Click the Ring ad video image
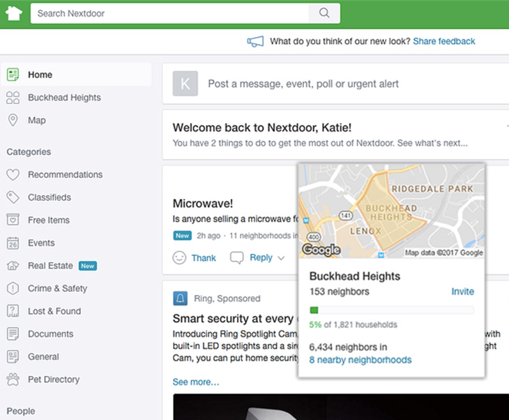Screen dimensions: 509x420 [341, 407]
